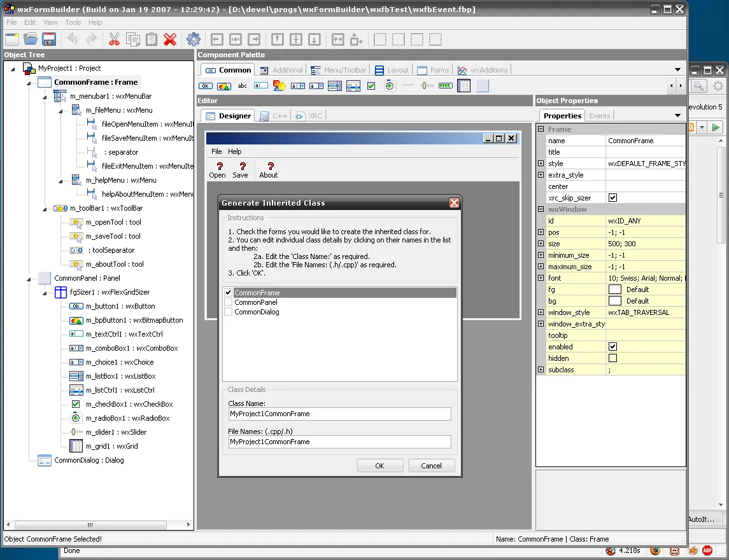Click the fg Default color swatch
729x560 pixels.
point(616,289)
